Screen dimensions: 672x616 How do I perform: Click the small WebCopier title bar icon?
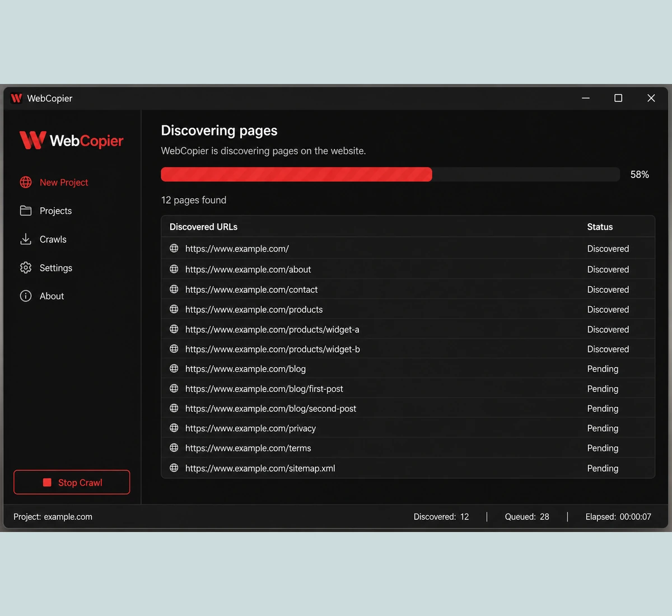point(16,98)
